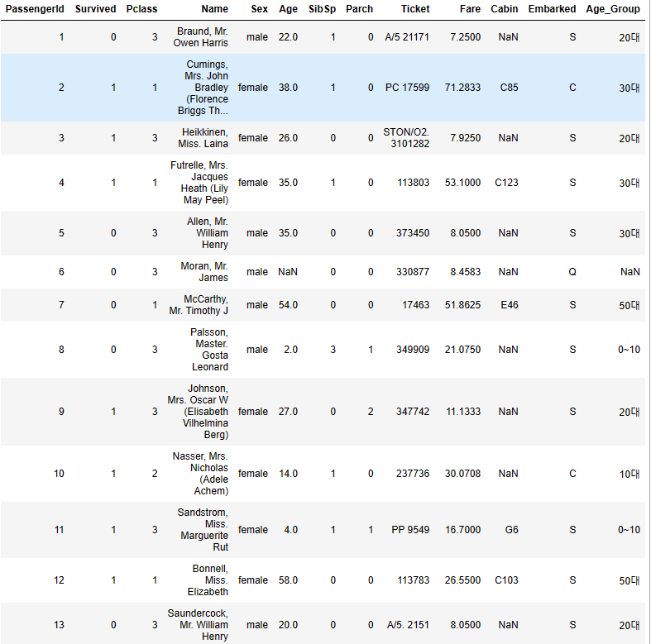Click fare value 53.1000
This screenshot has height=644, width=651.
(x=462, y=183)
